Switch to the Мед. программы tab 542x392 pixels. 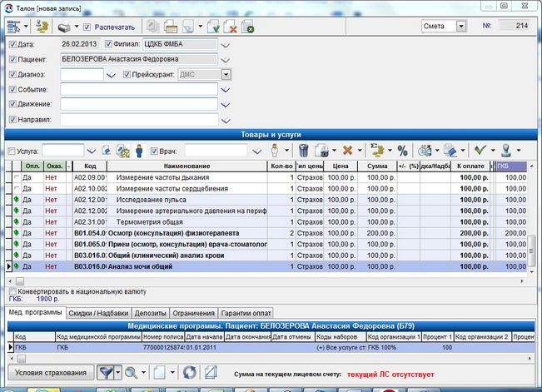(35, 312)
